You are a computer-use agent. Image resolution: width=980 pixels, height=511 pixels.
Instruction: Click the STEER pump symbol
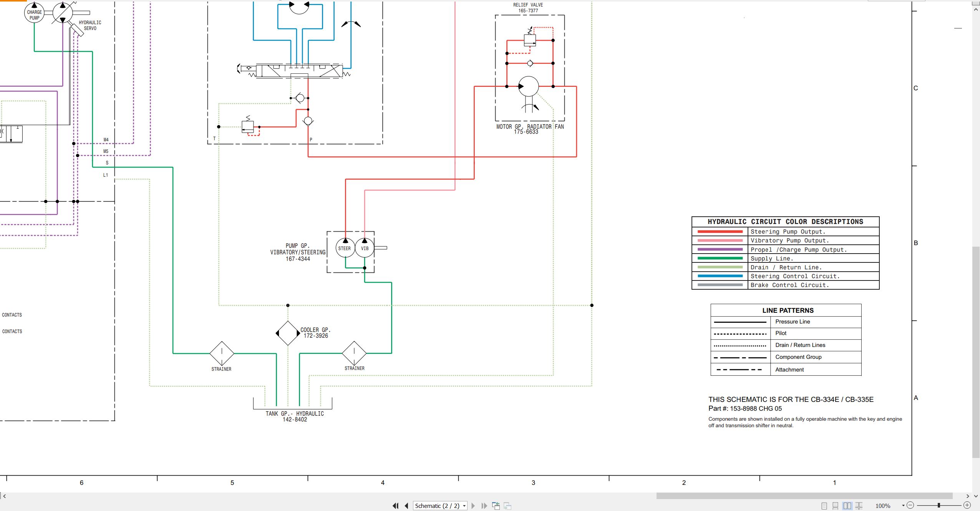click(x=345, y=248)
